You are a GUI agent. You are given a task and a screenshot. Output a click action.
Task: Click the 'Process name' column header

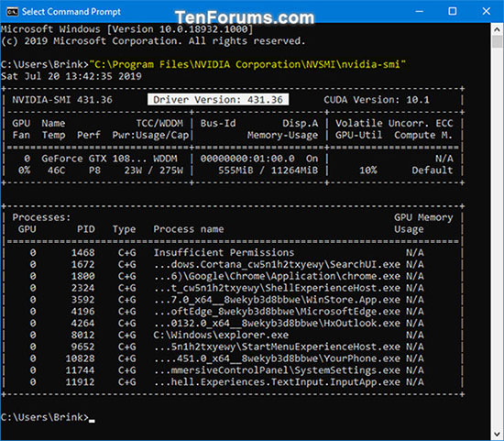click(189, 229)
